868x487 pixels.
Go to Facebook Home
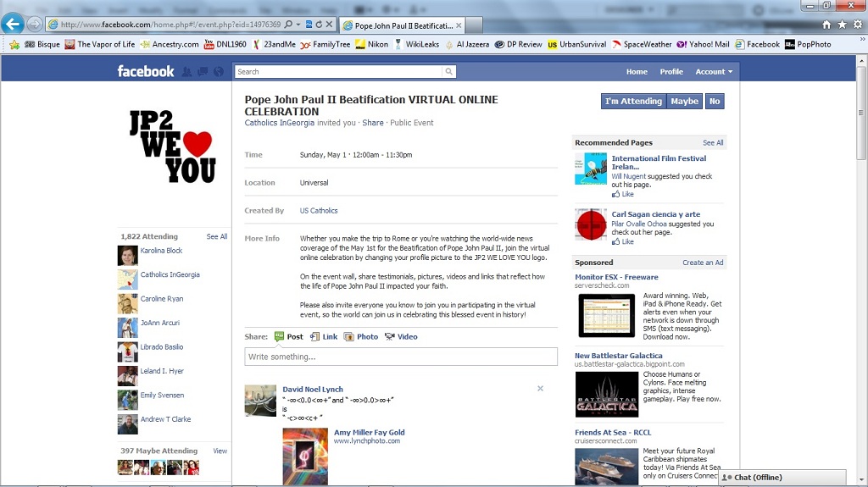click(637, 71)
